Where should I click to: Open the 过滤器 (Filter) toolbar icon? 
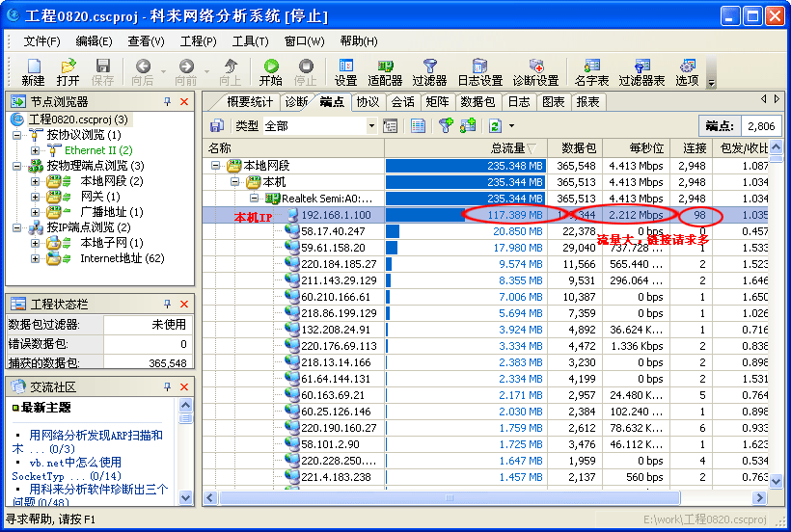430,72
